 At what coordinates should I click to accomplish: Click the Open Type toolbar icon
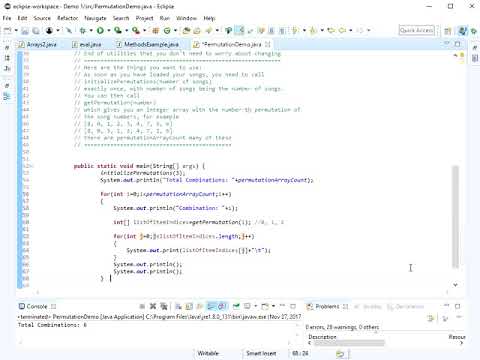tap(186, 31)
